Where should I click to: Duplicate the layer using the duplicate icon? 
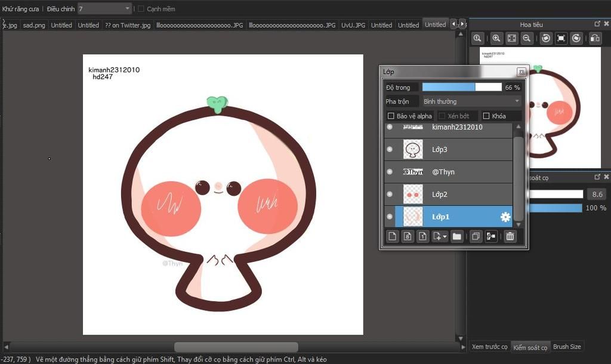(476, 236)
